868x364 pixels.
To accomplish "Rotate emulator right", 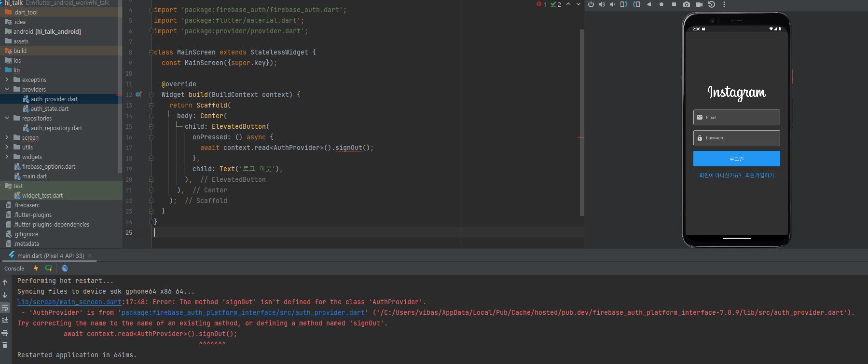I will [636, 4].
